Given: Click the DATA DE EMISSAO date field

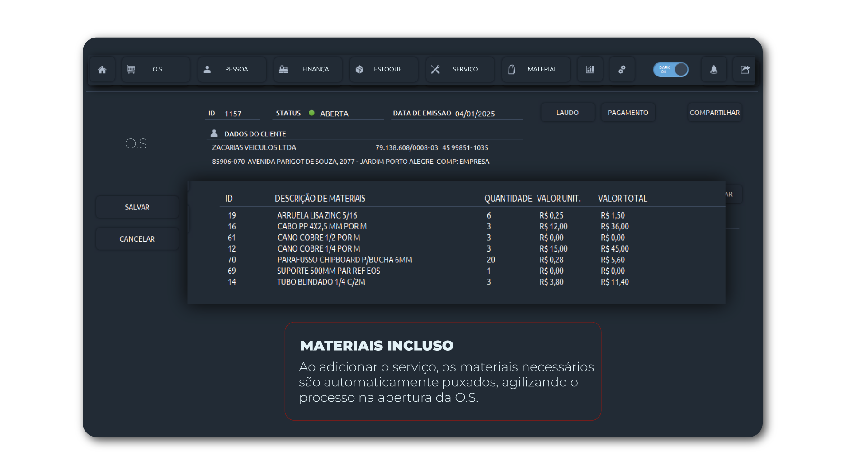Looking at the screenshot, I should [x=475, y=114].
